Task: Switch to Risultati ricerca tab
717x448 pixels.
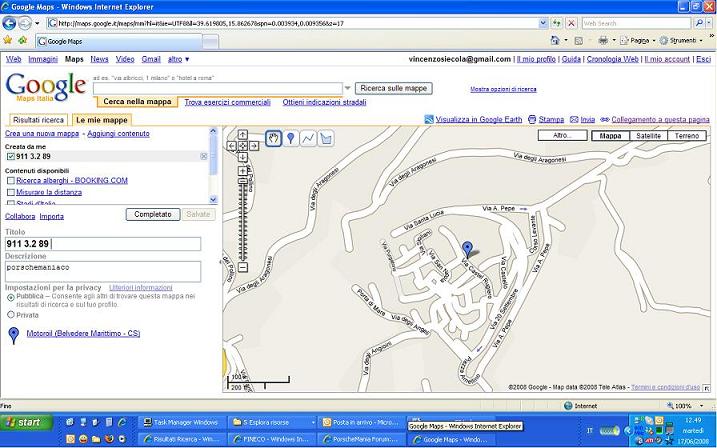Action: pyautogui.click(x=38, y=120)
